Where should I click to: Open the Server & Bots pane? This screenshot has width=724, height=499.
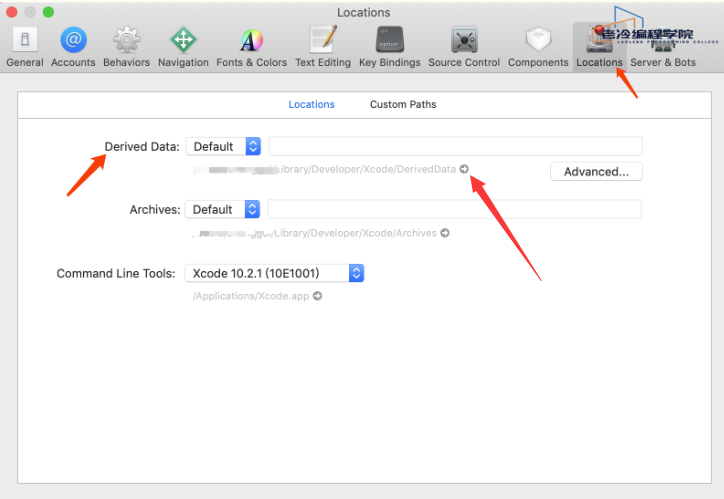[x=663, y=47]
